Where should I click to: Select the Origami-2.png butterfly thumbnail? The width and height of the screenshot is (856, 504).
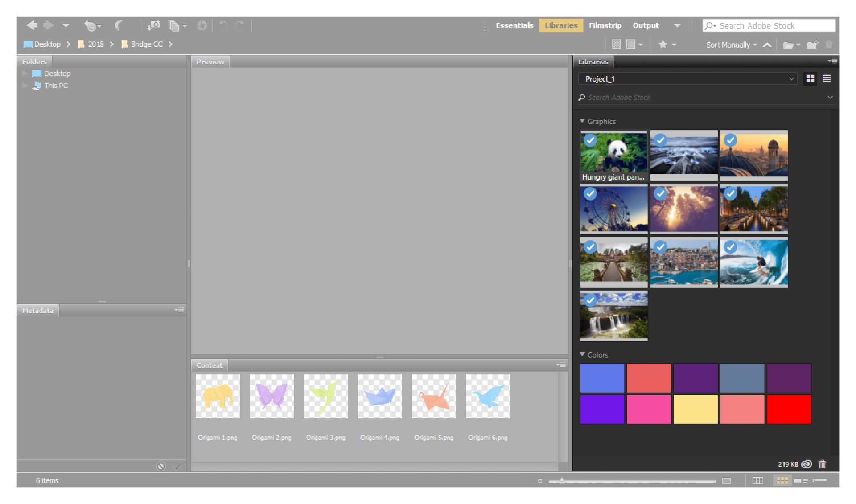pos(272,396)
